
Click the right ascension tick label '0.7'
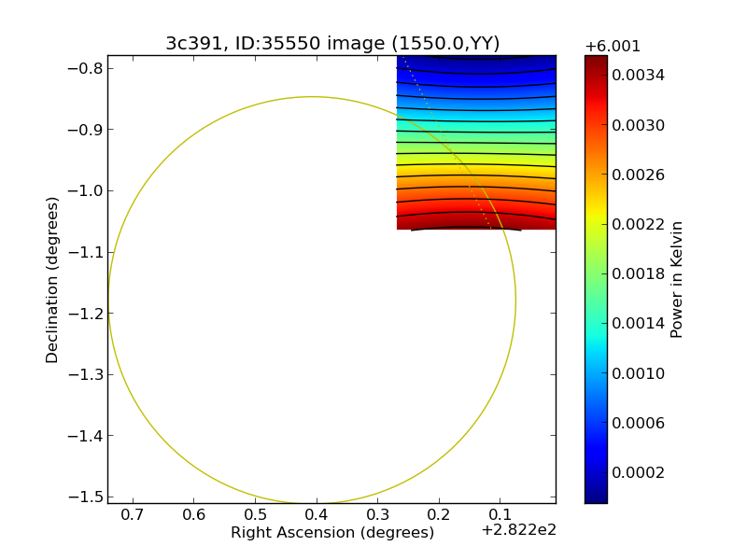coord(133,515)
